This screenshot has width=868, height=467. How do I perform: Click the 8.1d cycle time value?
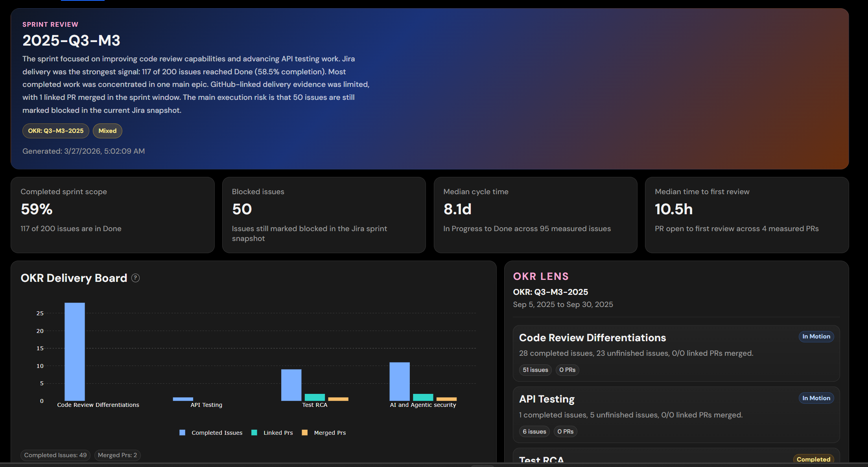[x=457, y=209]
